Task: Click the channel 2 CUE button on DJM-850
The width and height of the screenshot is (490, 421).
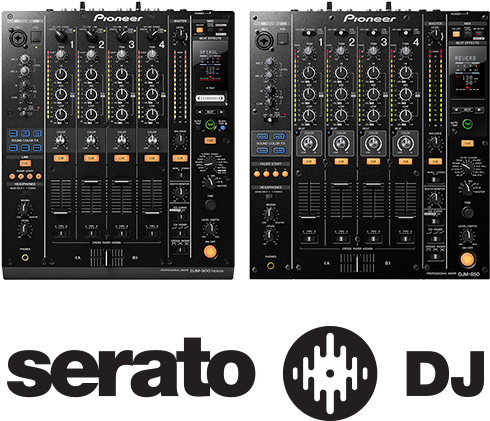Action: 341,162
